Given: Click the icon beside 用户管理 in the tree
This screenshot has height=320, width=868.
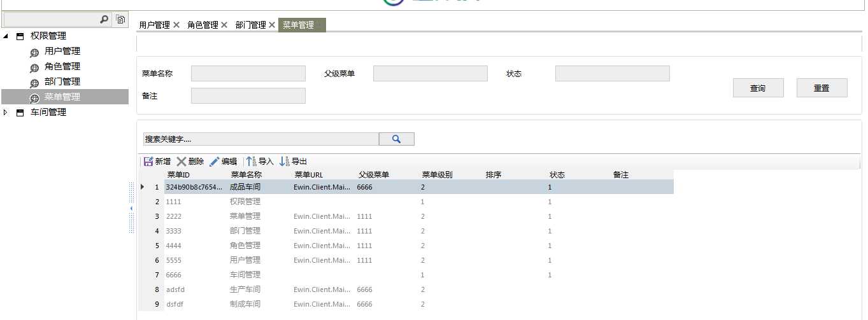Looking at the screenshot, I should pyautogui.click(x=34, y=52).
